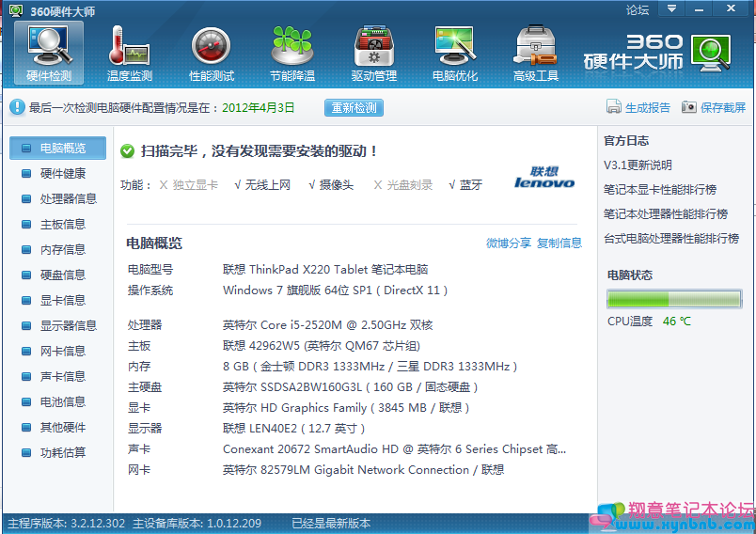Click 主程序版本: 3.2.12.302 in status bar
Screen dimensions: 756x534
pyautogui.click(x=67, y=524)
